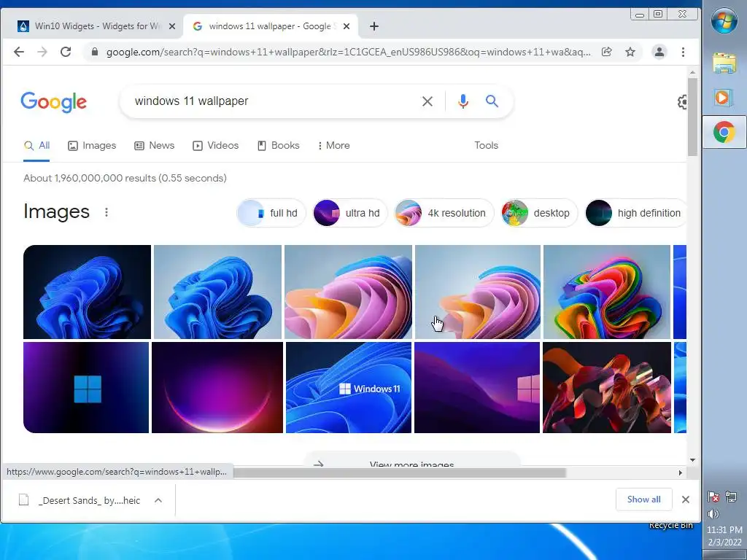Go back using the browser back arrow
This screenshot has width=747, height=560.
coord(18,52)
